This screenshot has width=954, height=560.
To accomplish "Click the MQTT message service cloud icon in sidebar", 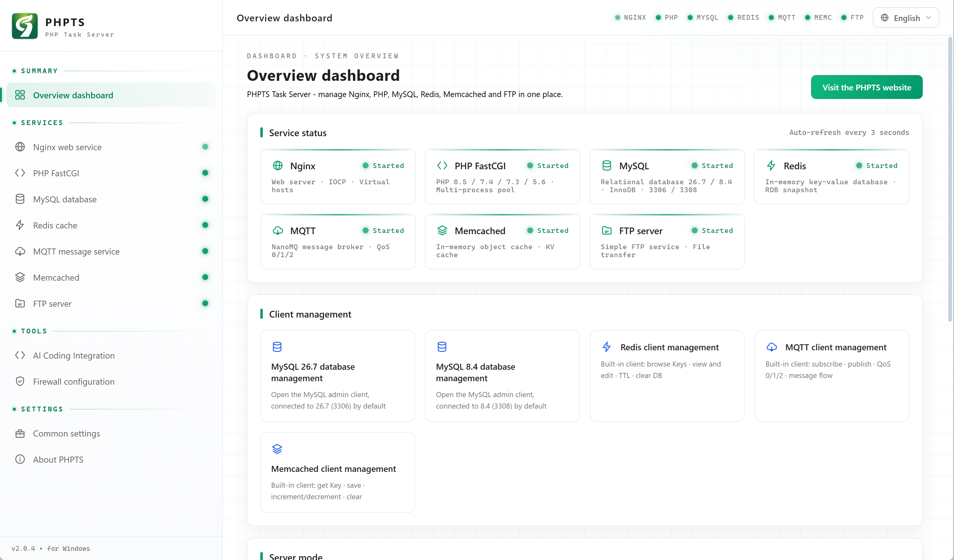I will [20, 251].
